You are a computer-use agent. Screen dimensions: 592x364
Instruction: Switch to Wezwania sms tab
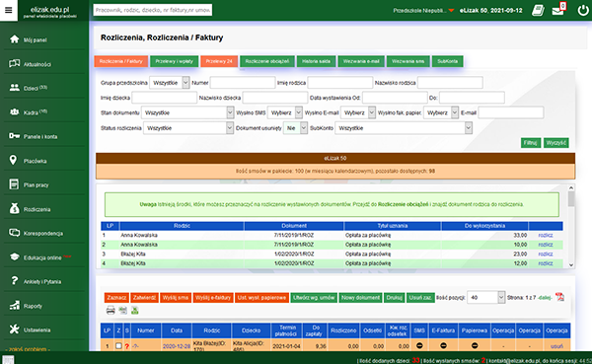click(407, 61)
